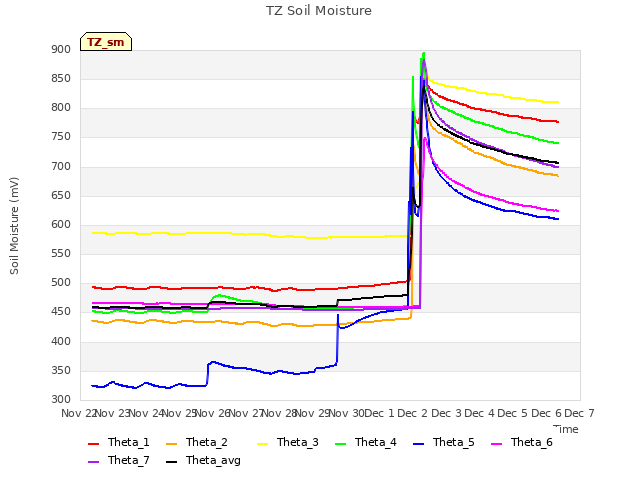Click the 850 y-axis tick label
This screenshot has height=480, width=640.
pyautogui.click(x=61, y=78)
